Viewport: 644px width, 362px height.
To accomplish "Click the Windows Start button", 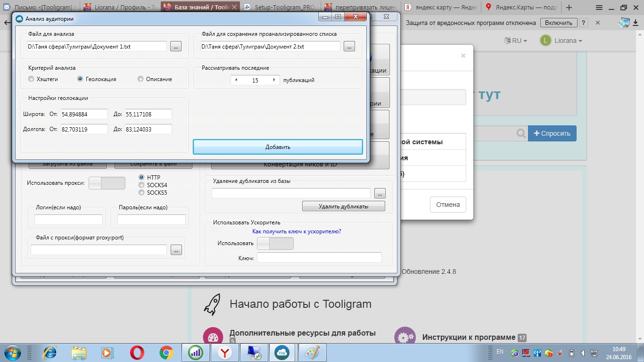I will pyautogui.click(x=12, y=352).
